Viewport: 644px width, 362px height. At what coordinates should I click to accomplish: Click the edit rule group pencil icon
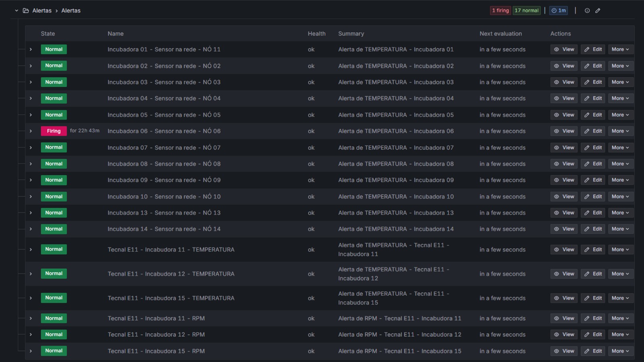point(598,10)
